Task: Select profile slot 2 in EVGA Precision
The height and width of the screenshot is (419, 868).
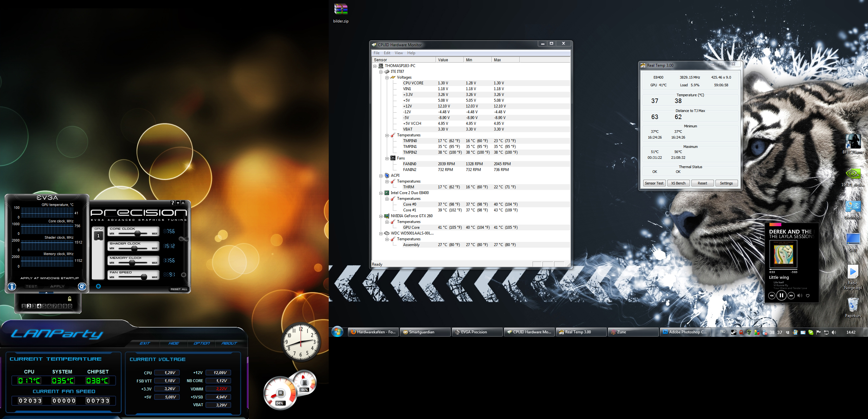Action: pyautogui.click(x=29, y=306)
